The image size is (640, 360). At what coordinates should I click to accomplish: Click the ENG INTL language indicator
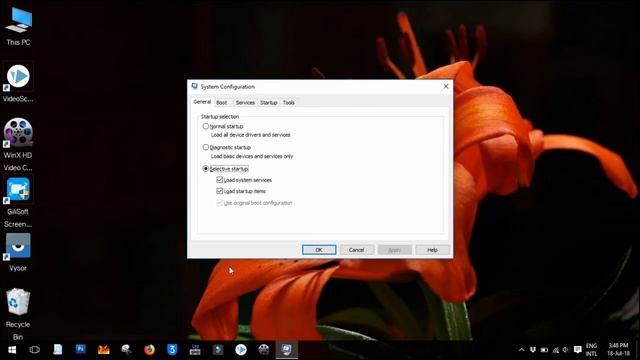[x=591, y=350]
